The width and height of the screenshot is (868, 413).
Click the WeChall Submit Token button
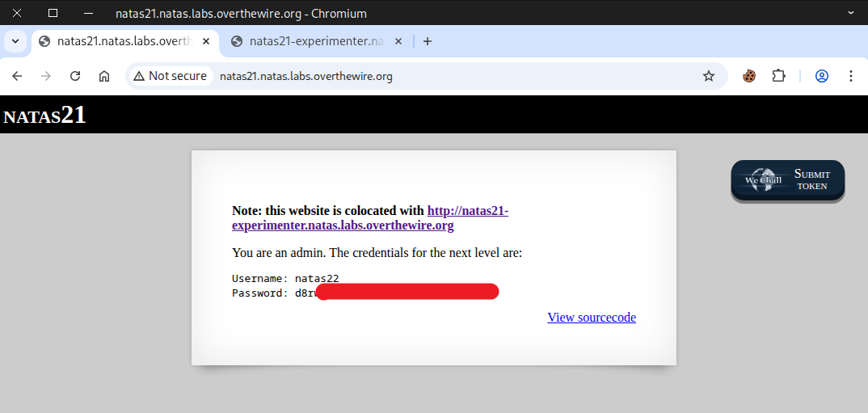click(787, 179)
